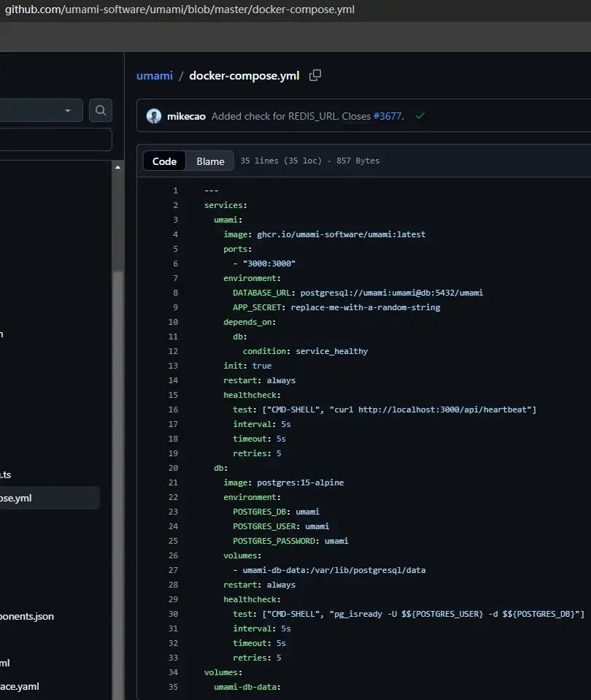Copy the docker-compose.yml file path
Image resolution: width=591 pixels, height=700 pixels.
pos(315,75)
